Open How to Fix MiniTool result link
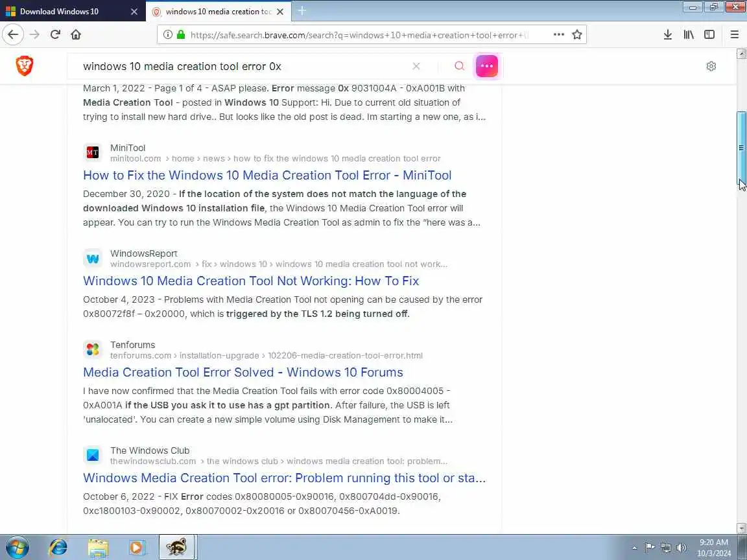 pyautogui.click(x=267, y=175)
